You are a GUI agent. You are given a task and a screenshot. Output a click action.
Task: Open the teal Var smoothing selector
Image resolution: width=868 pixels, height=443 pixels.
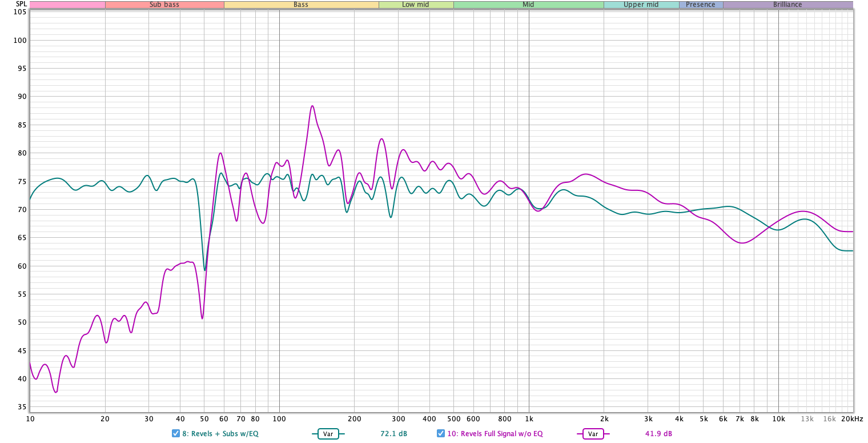click(x=328, y=434)
